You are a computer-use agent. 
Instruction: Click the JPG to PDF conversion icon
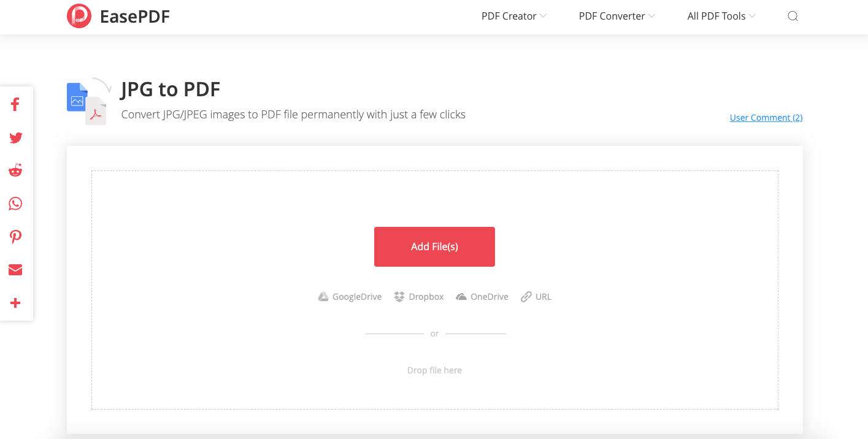(88, 102)
